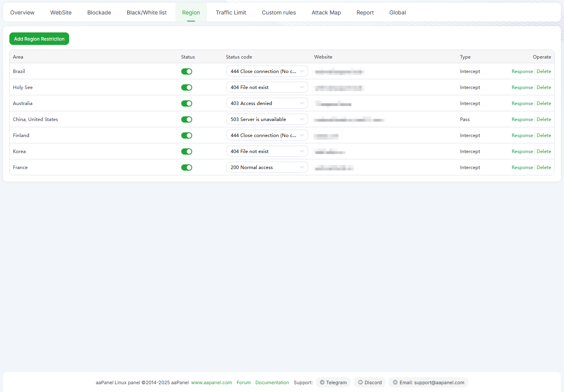The height and width of the screenshot is (392, 564).
Task: Click the Telegram support icon
Action: (x=322, y=383)
